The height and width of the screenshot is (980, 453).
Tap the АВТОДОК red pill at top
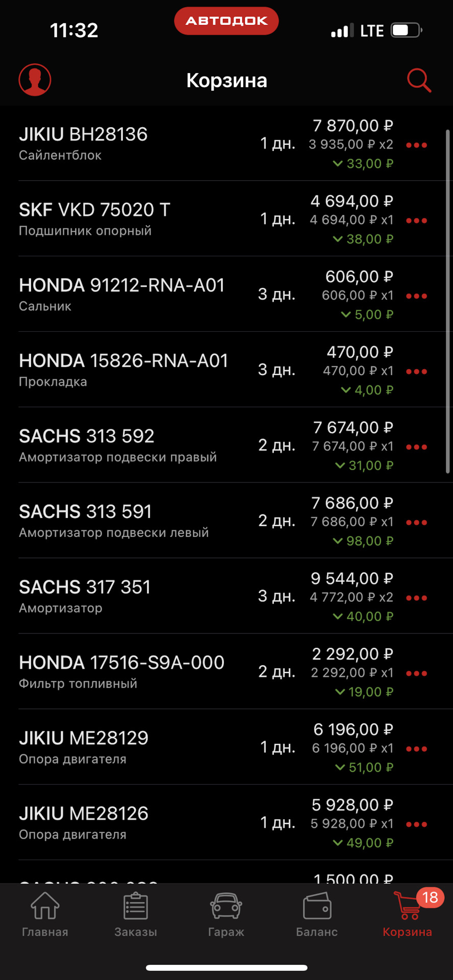point(226,21)
